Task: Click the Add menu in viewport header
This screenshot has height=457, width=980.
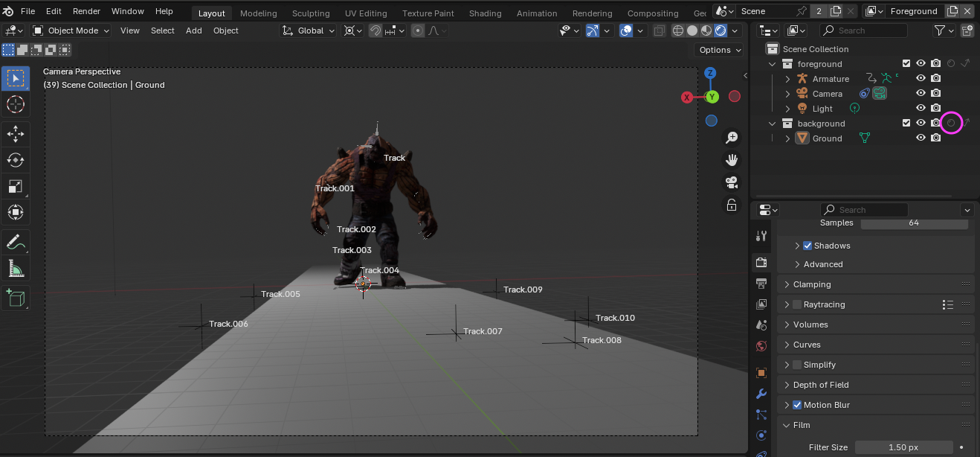Action: tap(193, 31)
